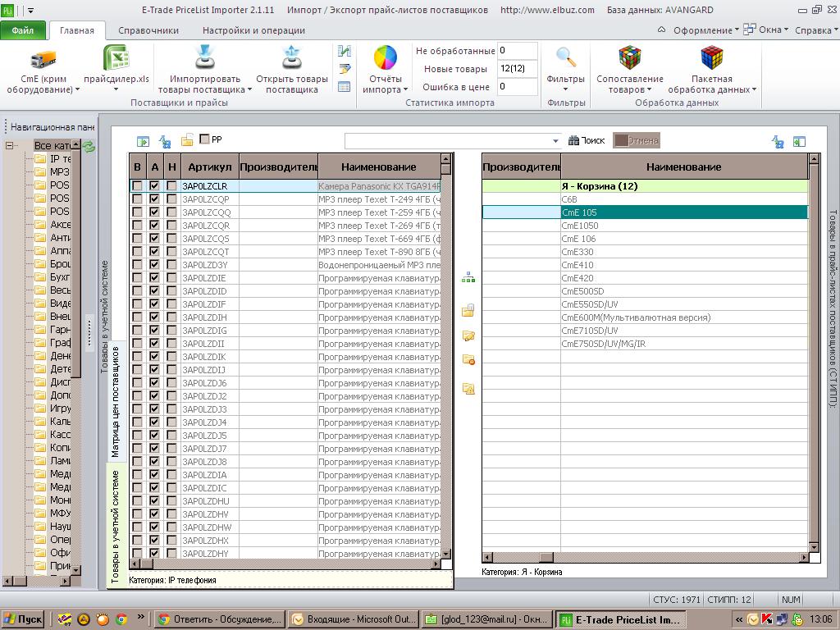This screenshot has height=630, width=840.
Task: Click the CmE supplier truck icon
Action: (x=43, y=59)
